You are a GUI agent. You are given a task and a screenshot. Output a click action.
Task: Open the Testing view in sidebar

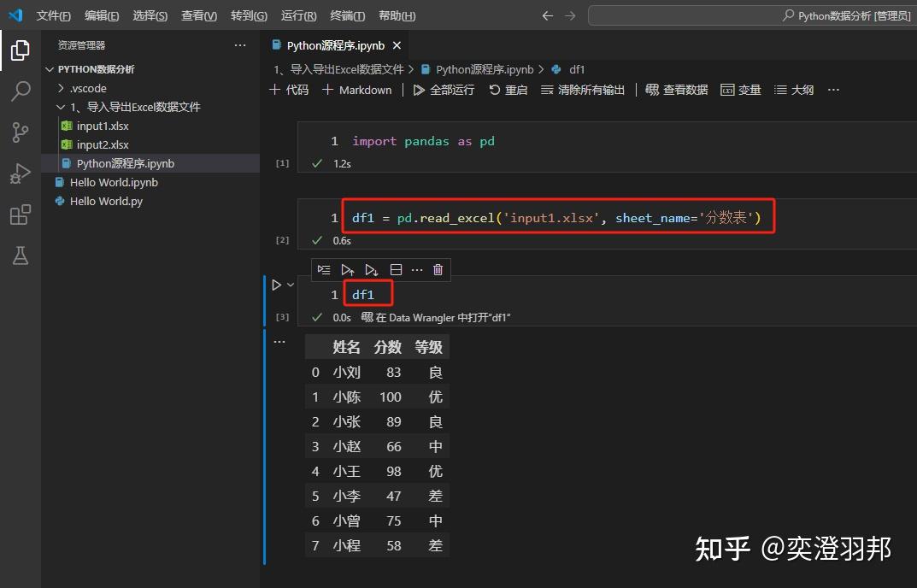19,256
